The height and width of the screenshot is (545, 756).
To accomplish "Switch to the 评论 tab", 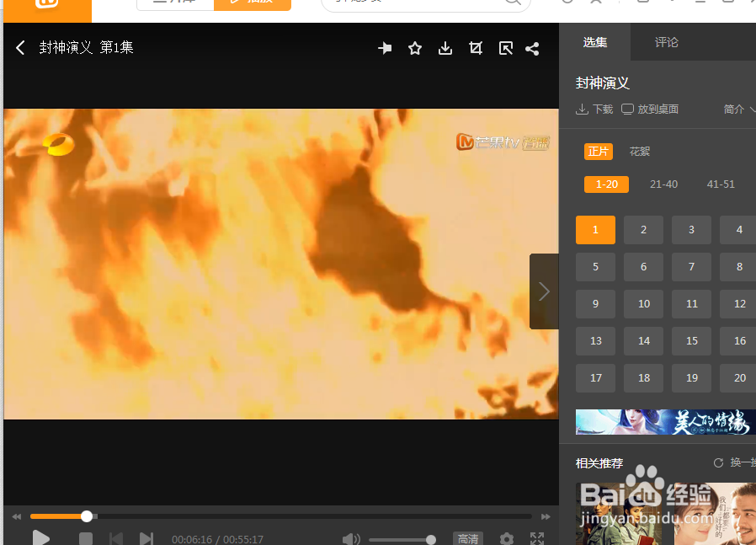I will coord(666,42).
